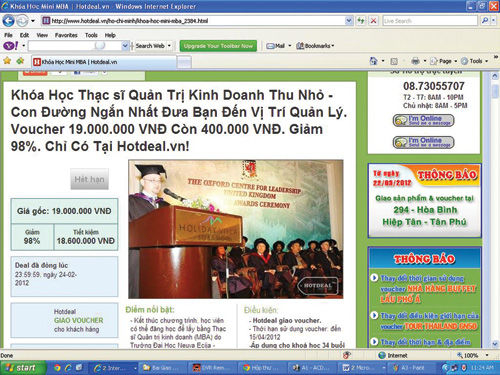Switch to Hộp thư Chrome taskbar window
Viewport: 500px width, 375px height.
[263, 368]
